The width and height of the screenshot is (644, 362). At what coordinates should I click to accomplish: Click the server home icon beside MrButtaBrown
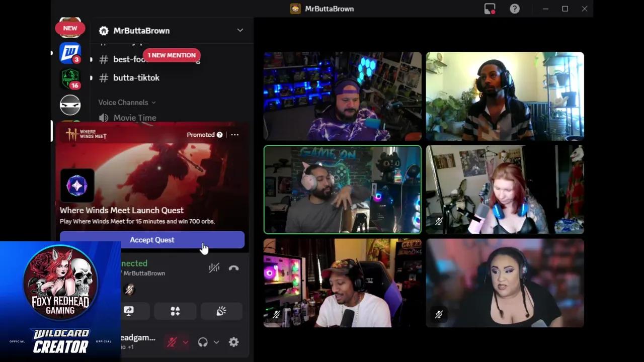click(x=104, y=31)
